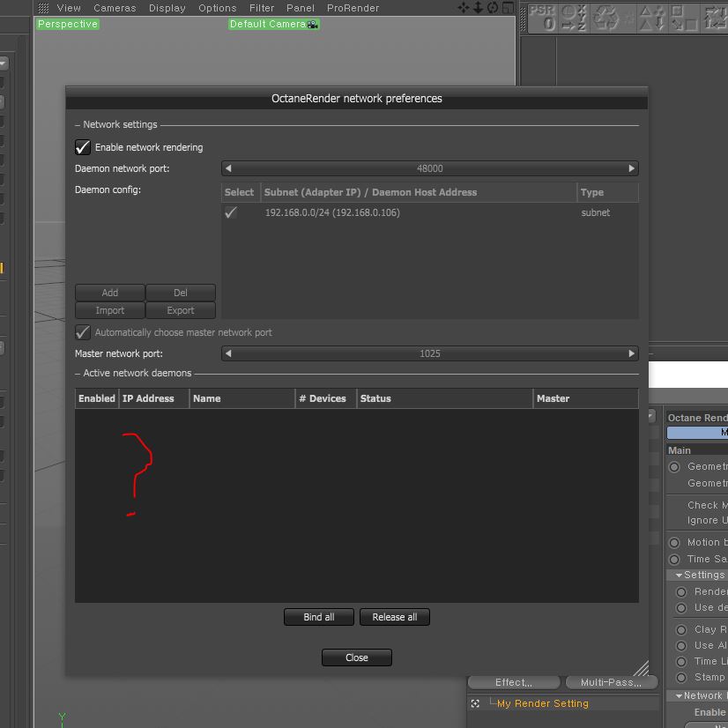Increase Master network port with right arrow

pos(631,353)
